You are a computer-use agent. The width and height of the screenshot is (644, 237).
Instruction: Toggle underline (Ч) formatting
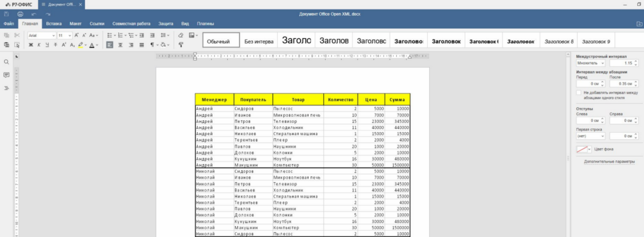[47, 45]
